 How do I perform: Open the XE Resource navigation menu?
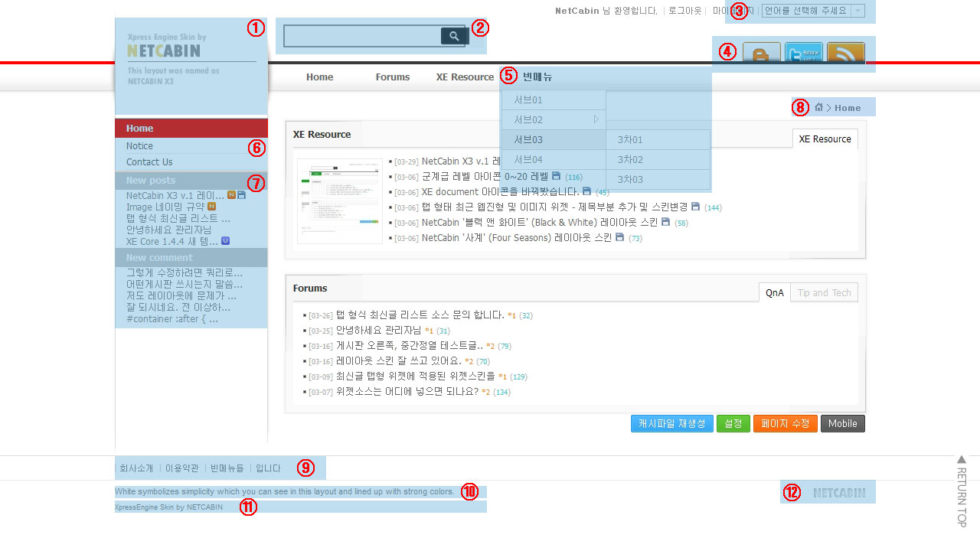(x=465, y=77)
